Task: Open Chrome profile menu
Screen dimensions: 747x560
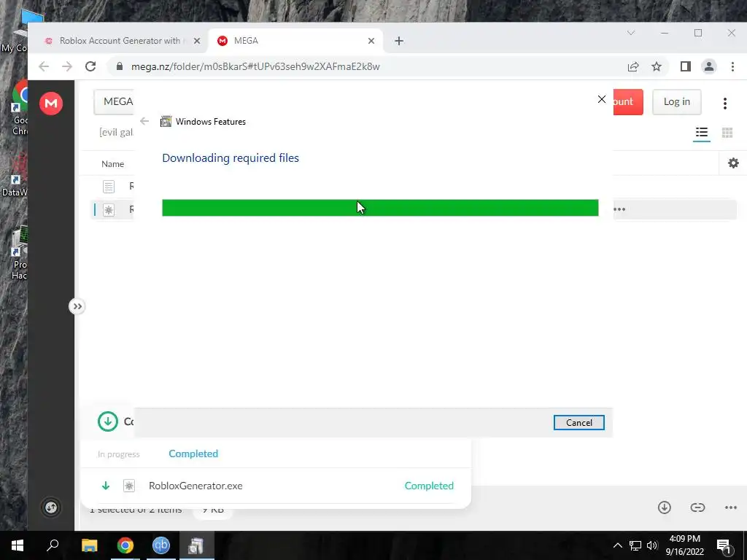Action: point(709,66)
